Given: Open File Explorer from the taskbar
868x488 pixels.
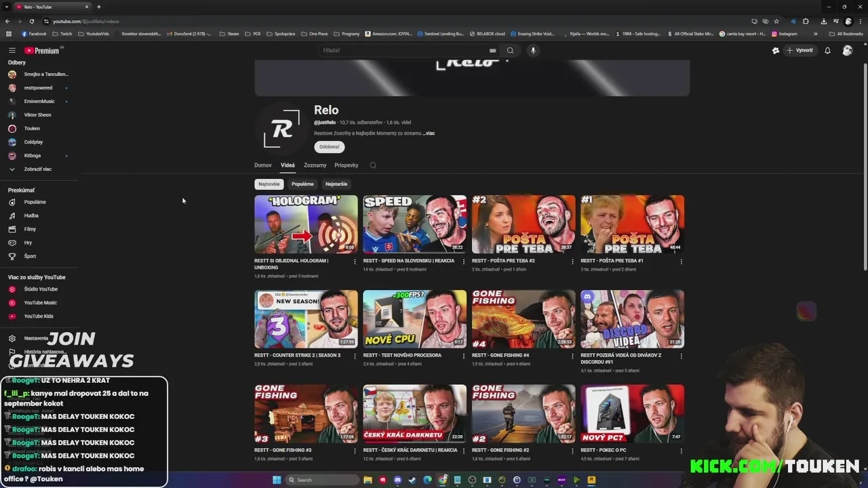Looking at the screenshot, I should tap(368, 480).
